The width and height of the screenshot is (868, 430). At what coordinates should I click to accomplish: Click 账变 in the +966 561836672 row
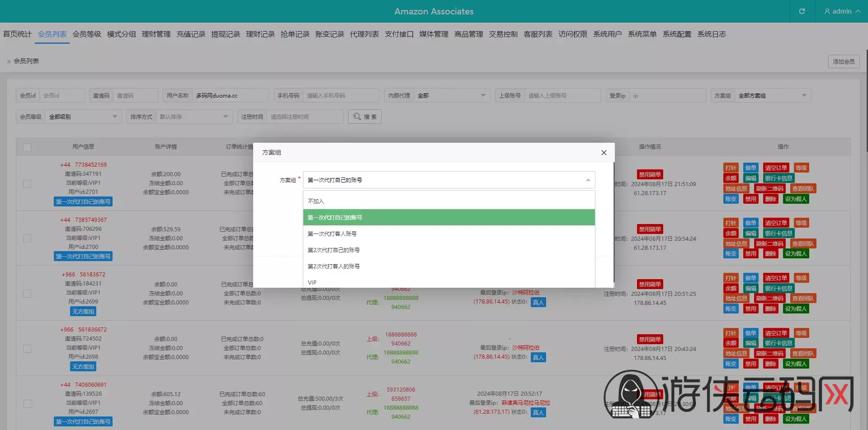[x=731, y=364]
